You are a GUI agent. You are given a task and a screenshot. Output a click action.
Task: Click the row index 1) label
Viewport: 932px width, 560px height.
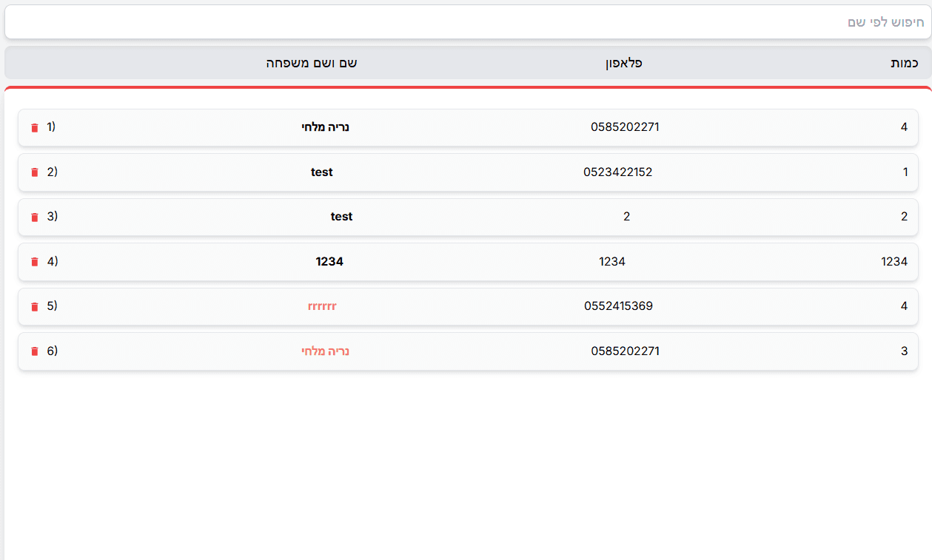click(x=51, y=126)
